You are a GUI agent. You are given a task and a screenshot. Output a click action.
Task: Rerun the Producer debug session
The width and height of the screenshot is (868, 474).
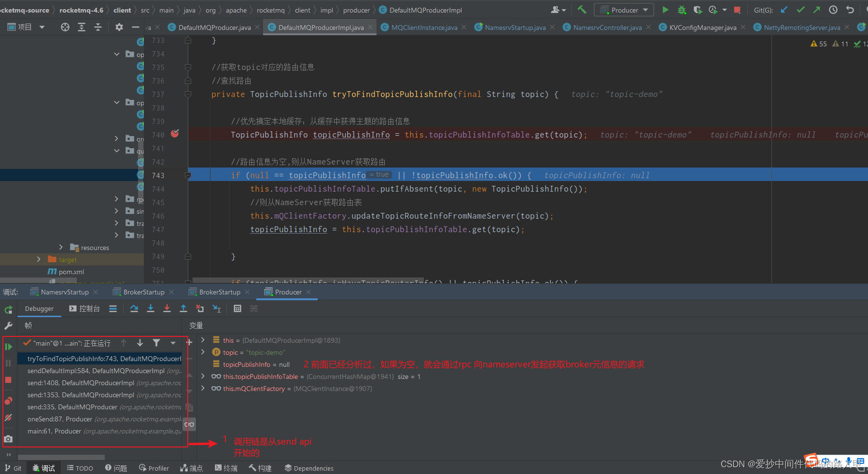8,309
